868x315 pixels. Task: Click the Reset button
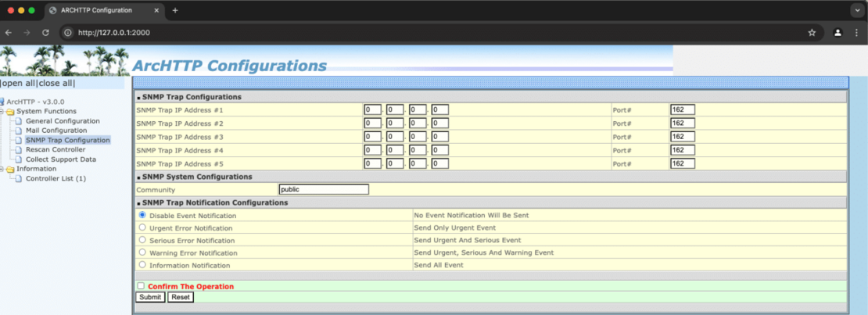click(x=181, y=297)
